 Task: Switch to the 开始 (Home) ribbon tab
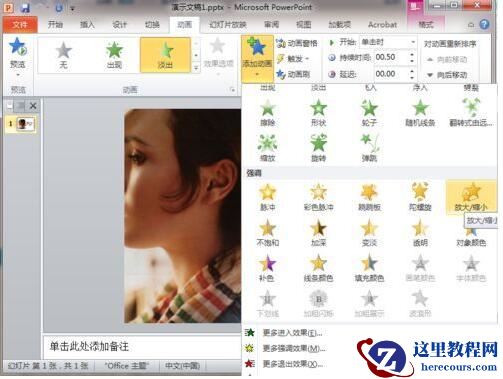pyautogui.click(x=55, y=25)
